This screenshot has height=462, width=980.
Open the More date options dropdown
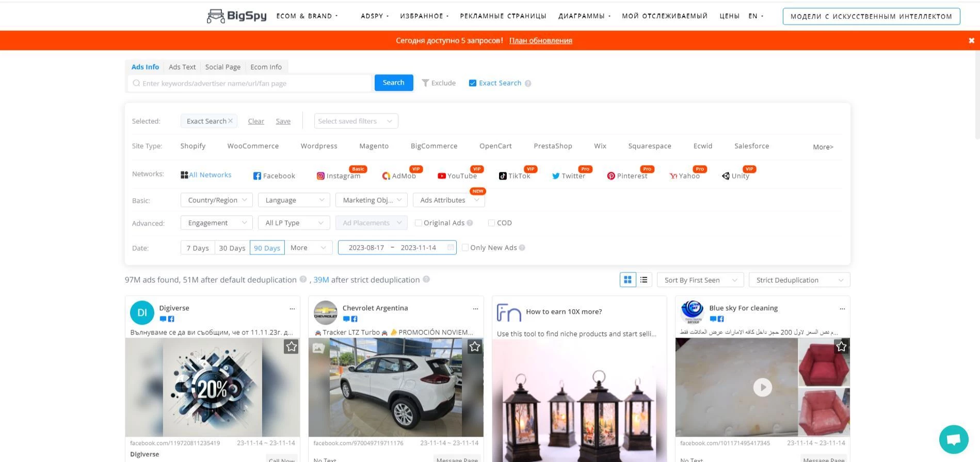point(309,248)
